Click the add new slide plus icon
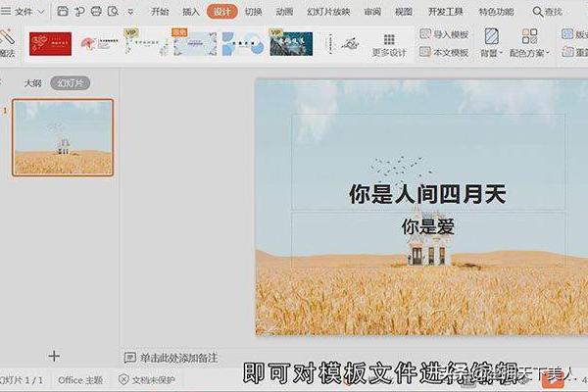 (54, 356)
